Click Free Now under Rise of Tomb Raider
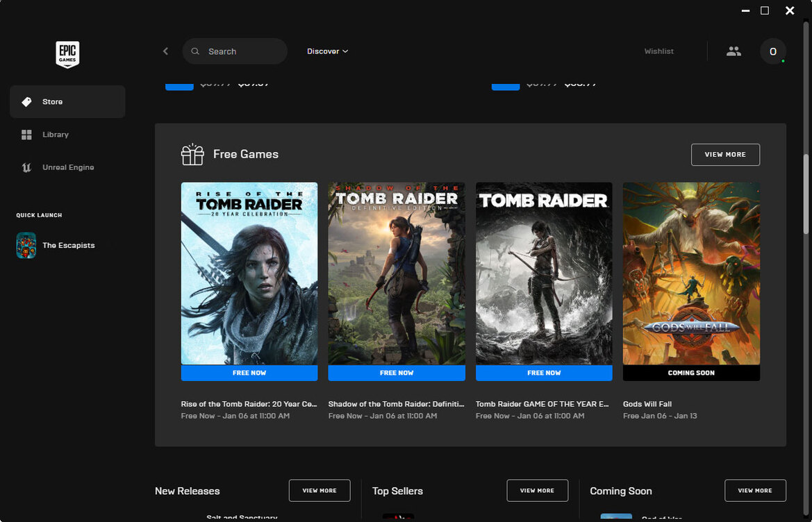This screenshot has width=812, height=522. 249,373
